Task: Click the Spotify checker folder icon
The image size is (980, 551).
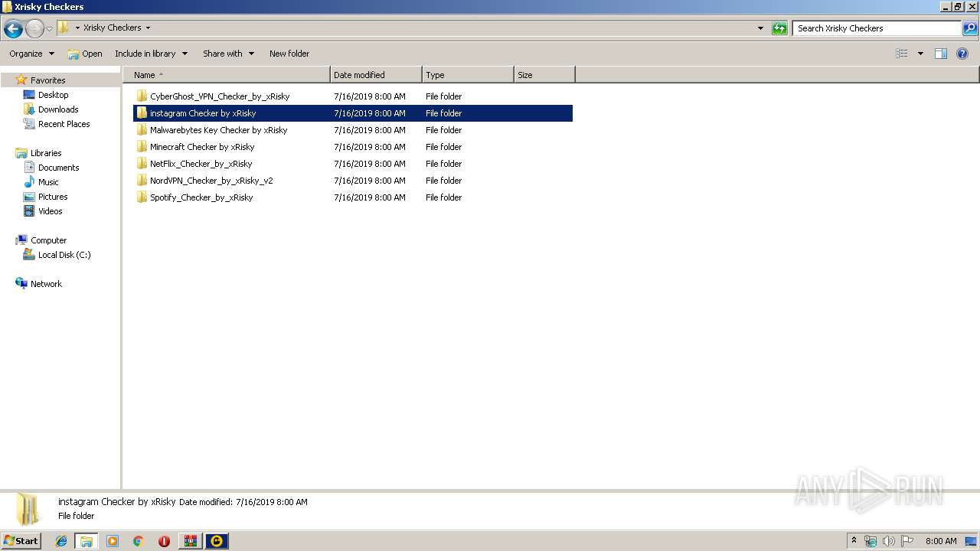Action: point(142,197)
